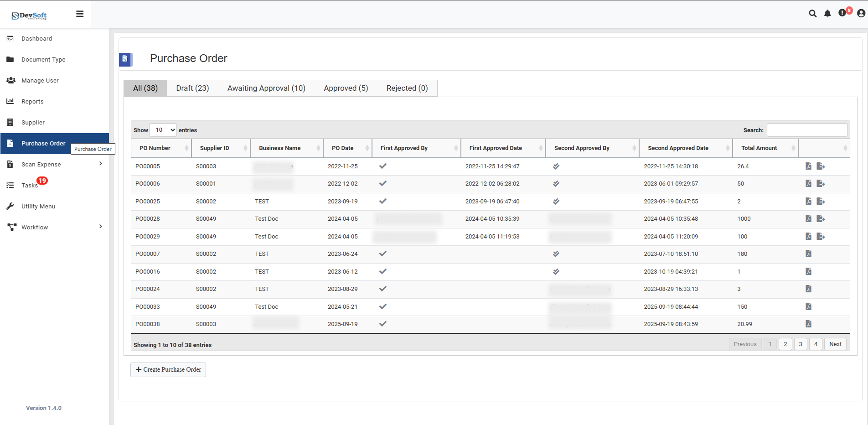
Task: Open the user profile icon
Action: click(x=861, y=14)
